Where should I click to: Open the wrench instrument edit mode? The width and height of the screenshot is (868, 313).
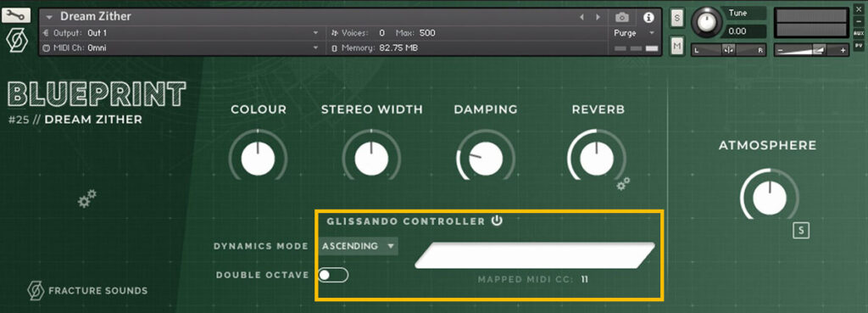click(16, 15)
